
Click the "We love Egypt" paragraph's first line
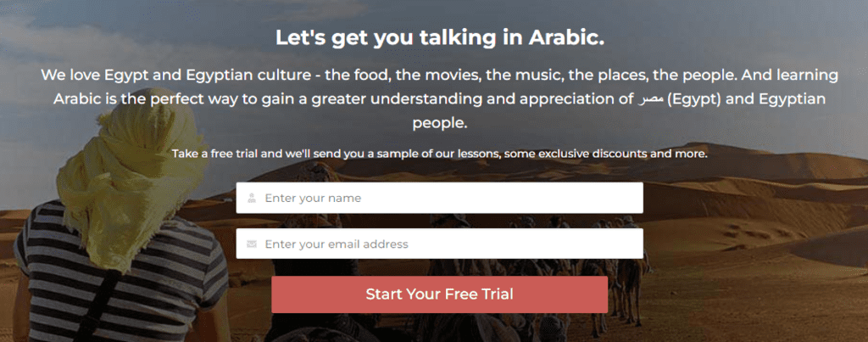(439, 76)
